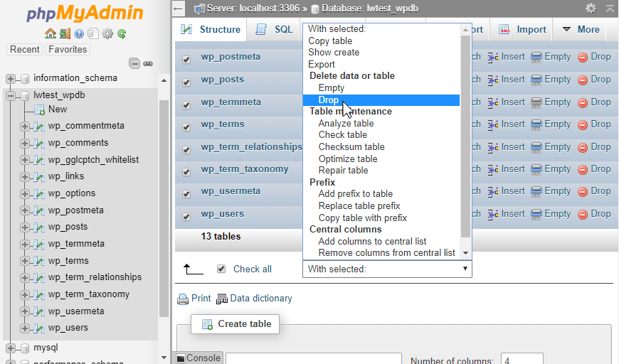The image size is (619, 364).
Task: Expand the mysql database node
Action: coord(11,348)
